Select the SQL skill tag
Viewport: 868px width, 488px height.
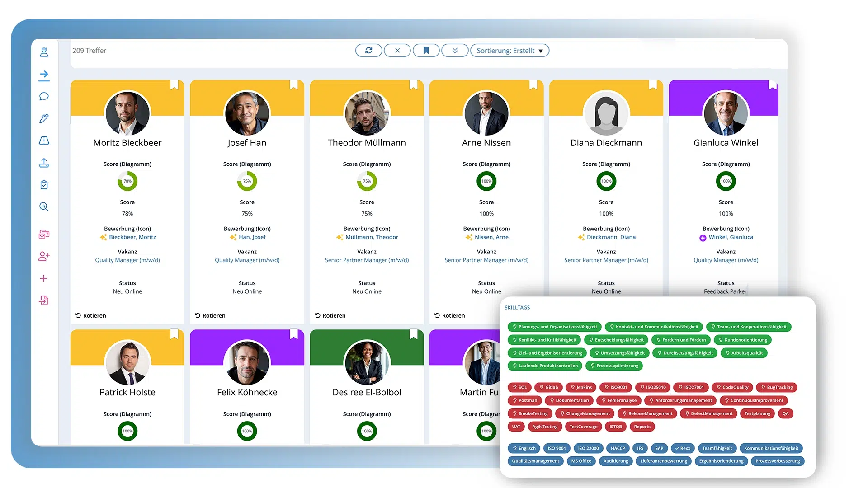(519, 387)
